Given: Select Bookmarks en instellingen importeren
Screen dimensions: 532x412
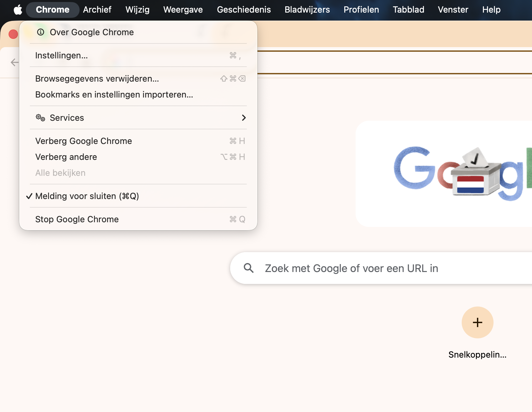Looking at the screenshot, I should (x=114, y=95).
